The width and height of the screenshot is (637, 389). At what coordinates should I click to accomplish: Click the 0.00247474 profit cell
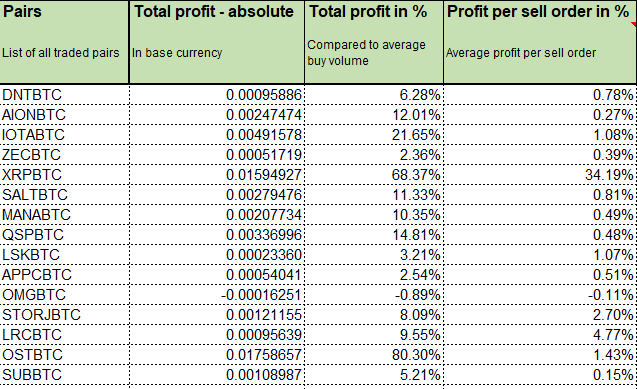coord(217,115)
